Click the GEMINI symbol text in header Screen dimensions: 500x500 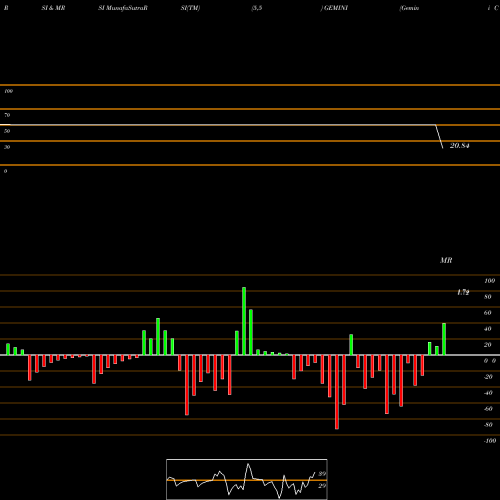coord(336,8)
